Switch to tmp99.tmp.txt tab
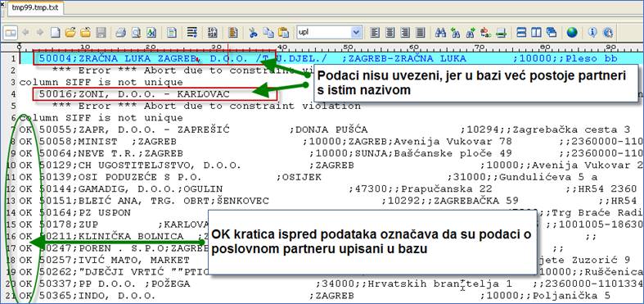Screen dimensions: 644x304 click(x=35, y=8)
